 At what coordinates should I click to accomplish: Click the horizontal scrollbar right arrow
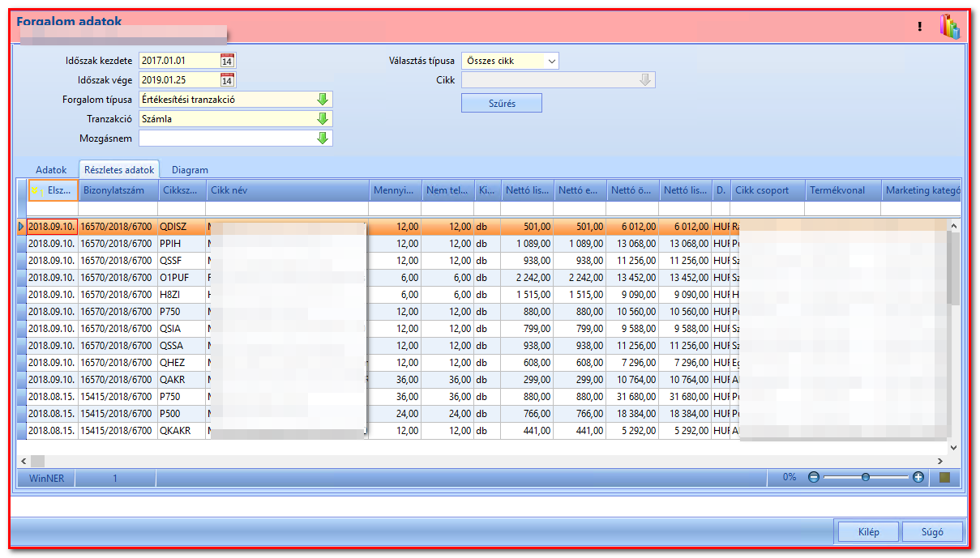(940, 461)
